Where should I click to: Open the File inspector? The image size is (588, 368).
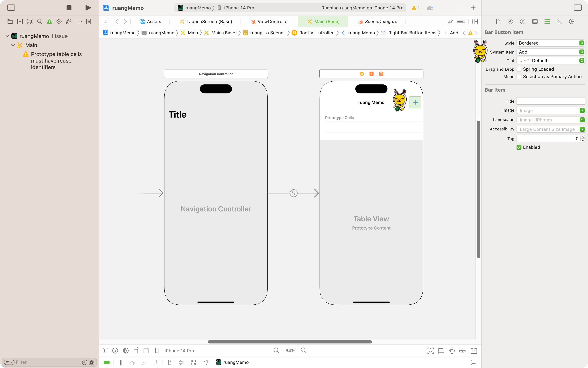coord(498,21)
